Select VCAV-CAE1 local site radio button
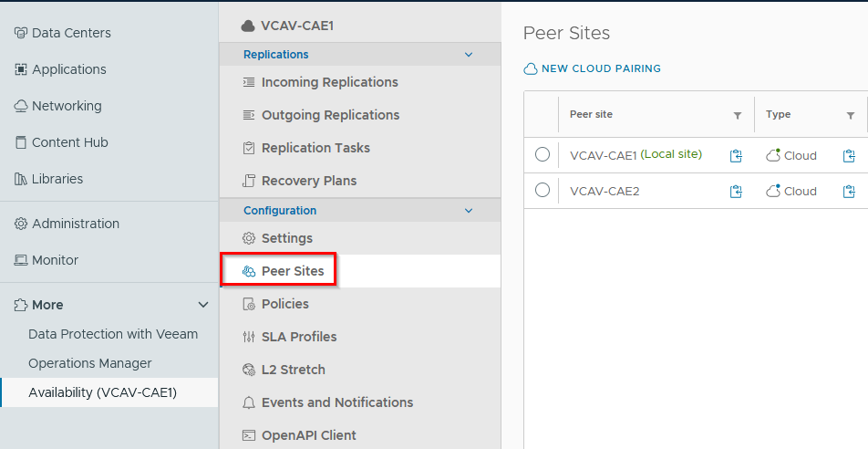The width and height of the screenshot is (868, 449). click(542, 154)
